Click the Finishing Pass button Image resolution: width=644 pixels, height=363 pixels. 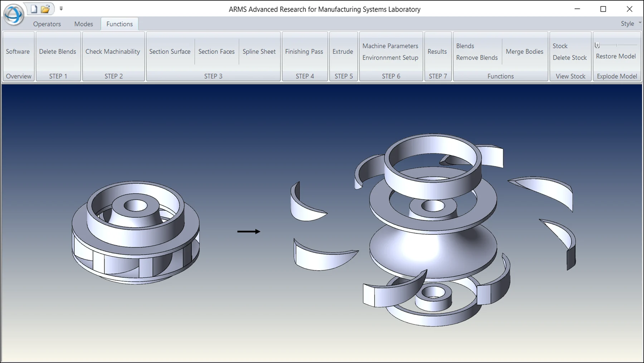(x=304, y=52)
